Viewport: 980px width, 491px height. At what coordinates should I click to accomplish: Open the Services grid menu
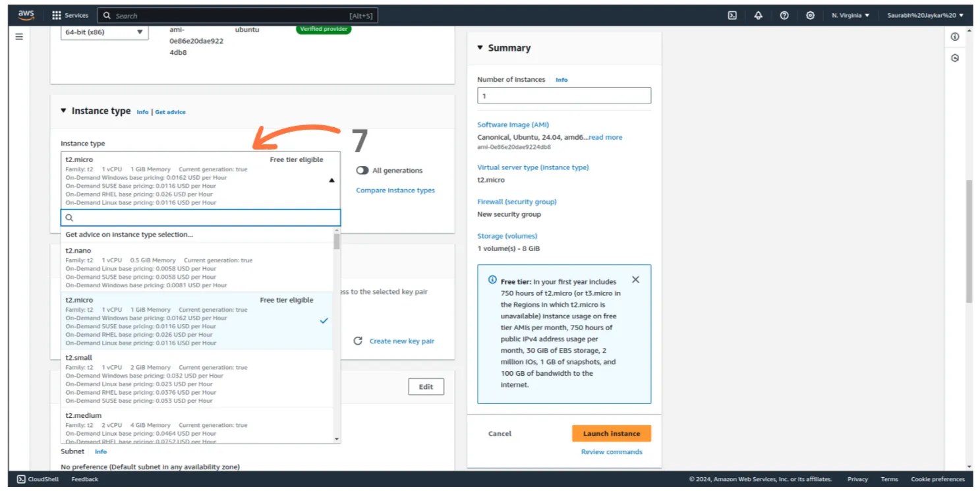[x=70, y=15]
